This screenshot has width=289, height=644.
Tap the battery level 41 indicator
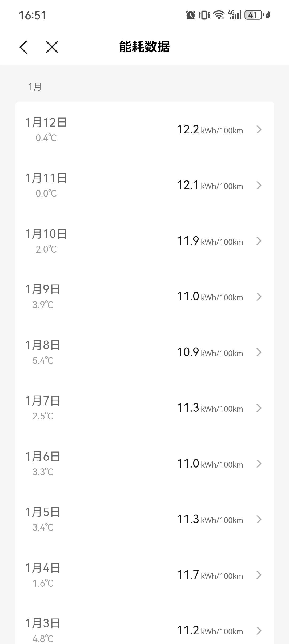click(253, 15)
